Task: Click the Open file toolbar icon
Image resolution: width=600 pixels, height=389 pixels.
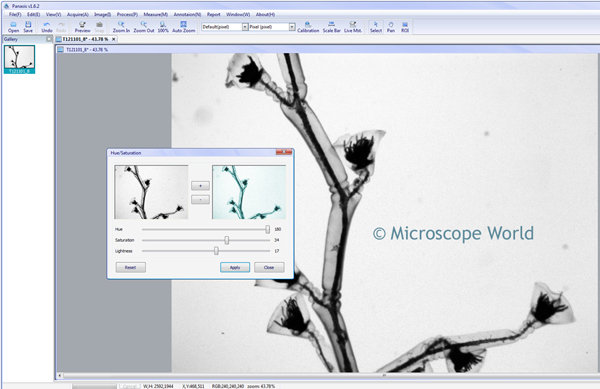Action: 13,27
